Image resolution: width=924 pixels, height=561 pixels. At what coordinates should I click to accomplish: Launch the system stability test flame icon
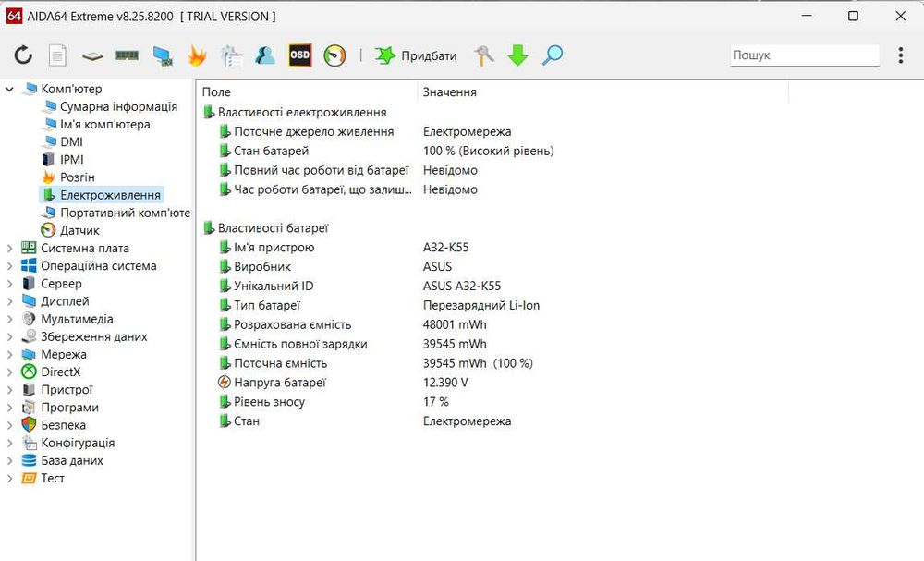(x=197, y=56)
